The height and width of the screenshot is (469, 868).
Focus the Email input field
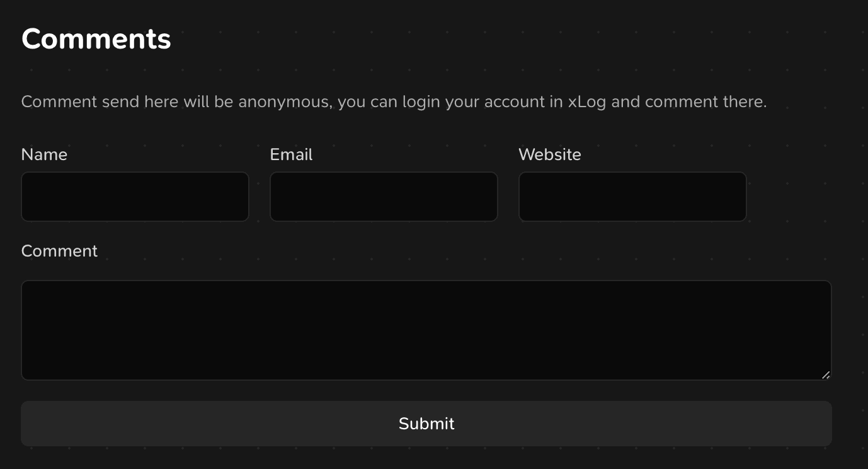click(384, 197)
